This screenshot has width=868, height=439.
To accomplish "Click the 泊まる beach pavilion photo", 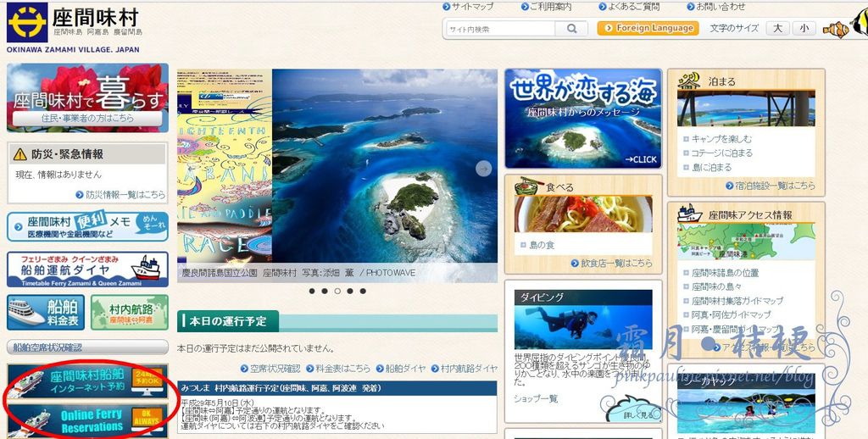I will pyautogui.click(x=746, y=108).
